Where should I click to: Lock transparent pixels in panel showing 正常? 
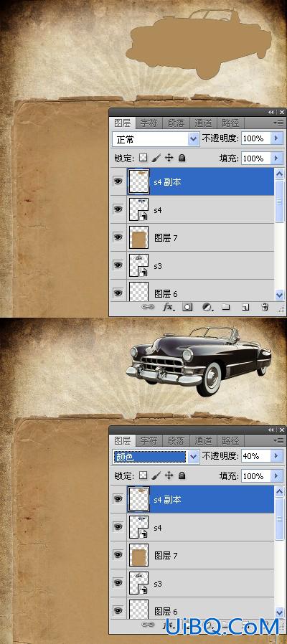tap(143, 158)
